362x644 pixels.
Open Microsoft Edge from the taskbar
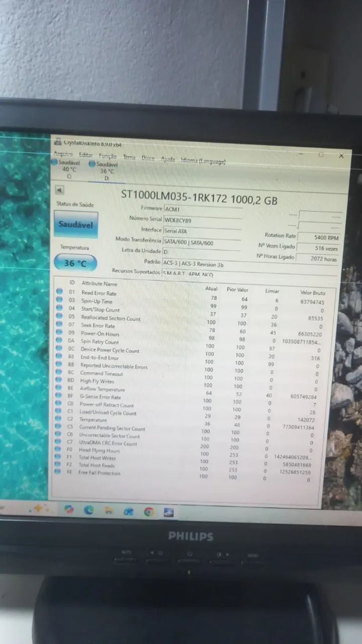[89, 510]
